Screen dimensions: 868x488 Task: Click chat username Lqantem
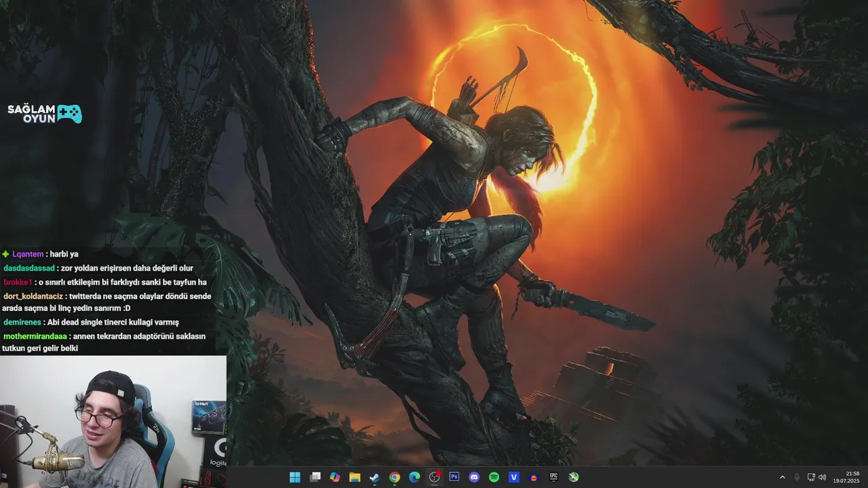click(x=28, y=254)
